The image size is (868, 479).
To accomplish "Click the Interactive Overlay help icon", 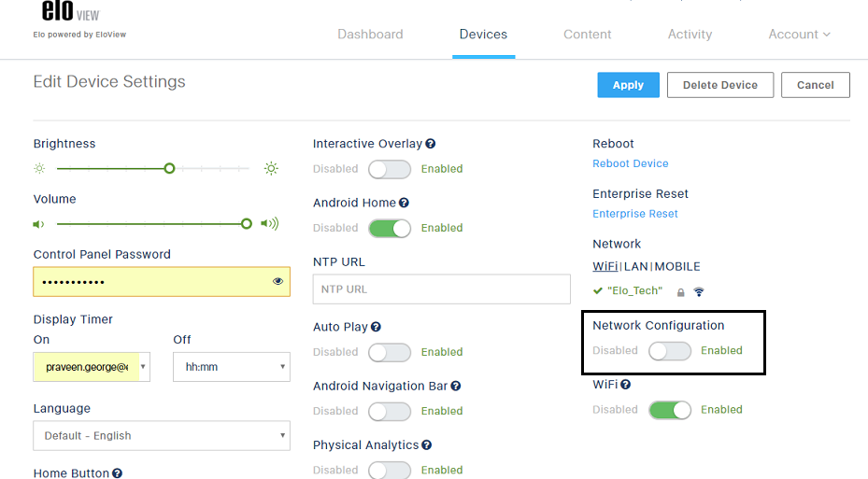I will (430, 144).
